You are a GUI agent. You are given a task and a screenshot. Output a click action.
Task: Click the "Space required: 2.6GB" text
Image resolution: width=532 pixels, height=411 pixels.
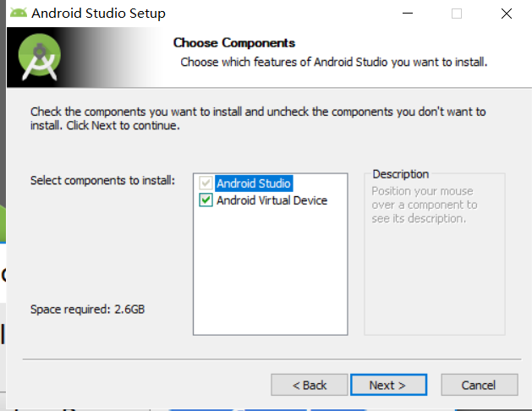click(x=88, y=309)
